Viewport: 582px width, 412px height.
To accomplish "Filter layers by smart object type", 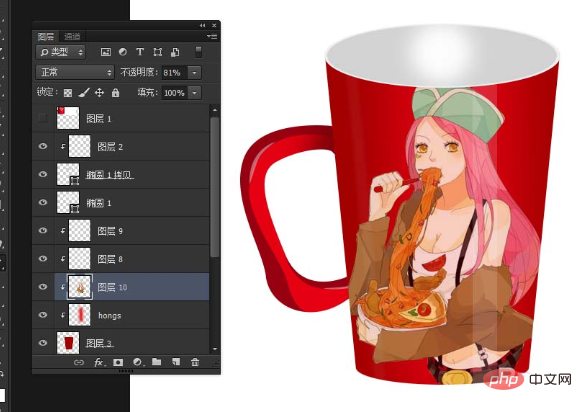I will [x=175, y=52].
